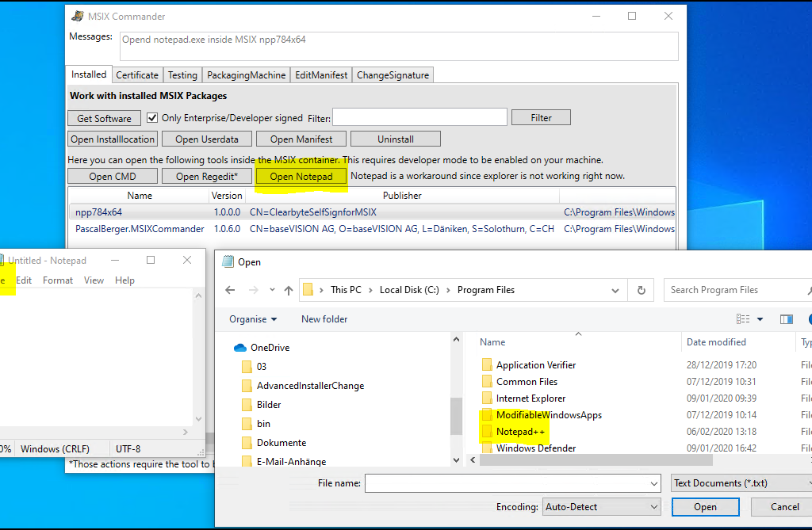Click the Get Software button
Image resolution: width=812 pixels, height=530 pixels.
pyautogui.click(x=104, y=118)
